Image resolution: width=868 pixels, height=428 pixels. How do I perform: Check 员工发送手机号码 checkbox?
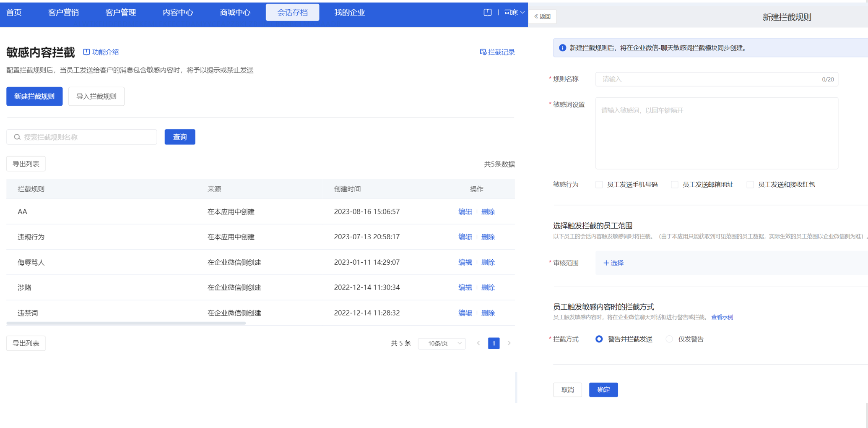(599, 185)
